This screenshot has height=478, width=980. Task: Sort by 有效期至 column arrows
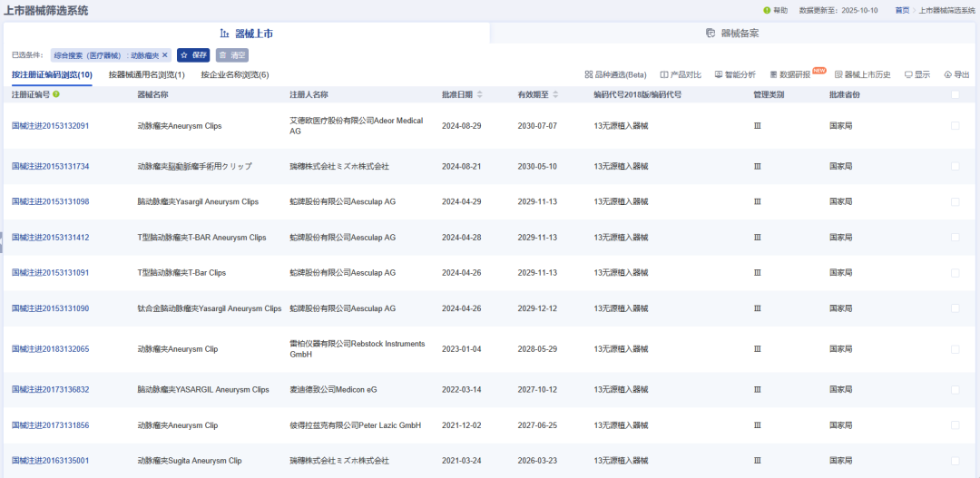pyautogui.click(x=554, y=94)
